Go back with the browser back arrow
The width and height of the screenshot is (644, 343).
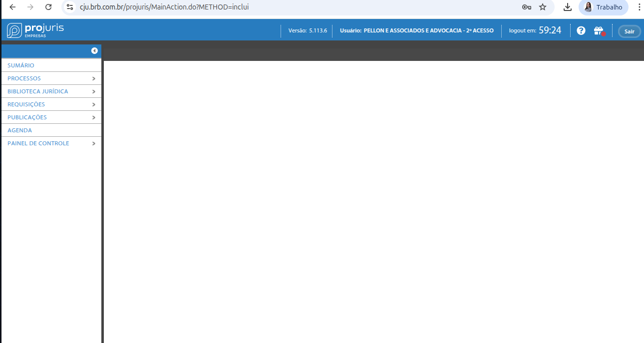[x=13, y=7]
